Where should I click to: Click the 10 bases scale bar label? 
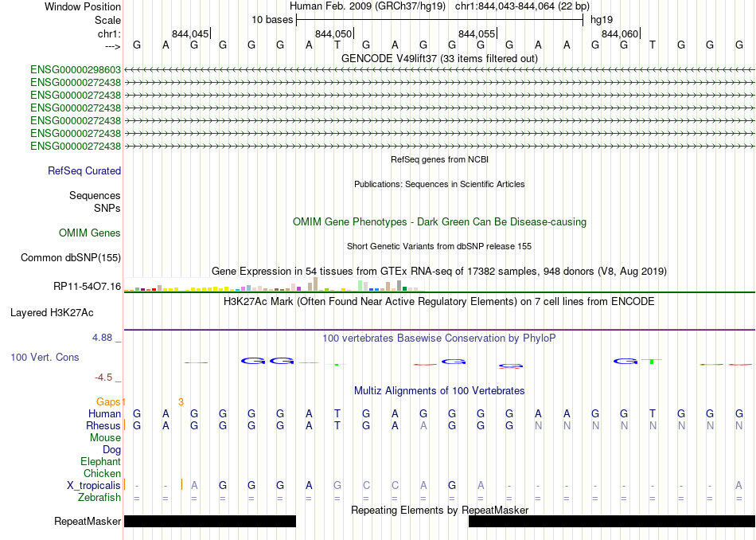pos(272,20)
